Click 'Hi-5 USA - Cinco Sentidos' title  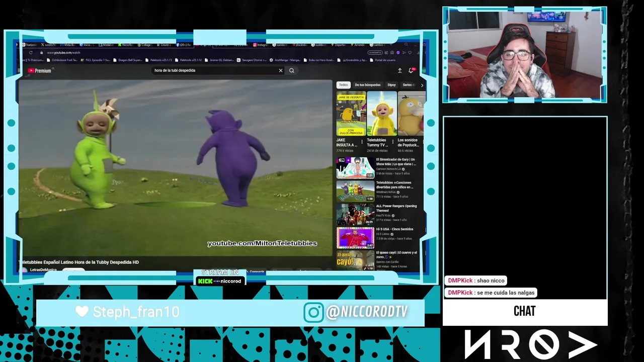[394, 229]
